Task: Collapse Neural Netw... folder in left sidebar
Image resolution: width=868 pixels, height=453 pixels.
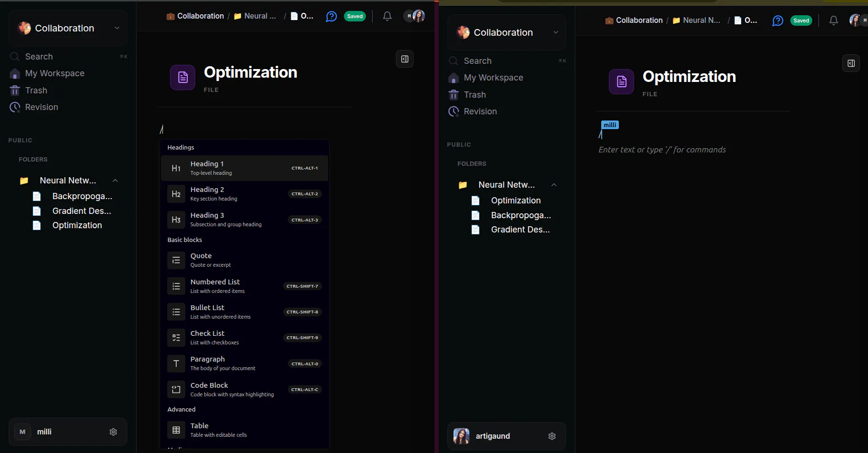Action: [x=115, y=181]
